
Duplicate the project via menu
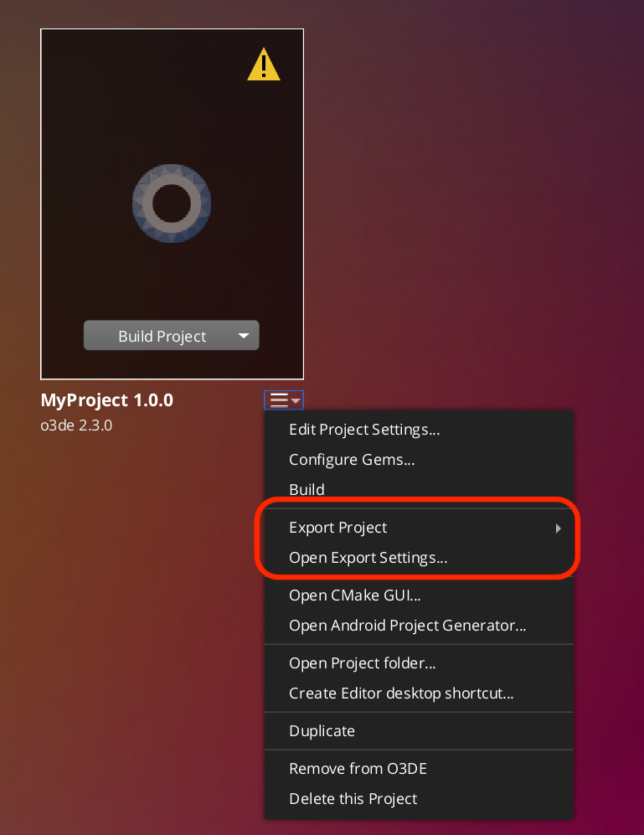tap(322, 730)
